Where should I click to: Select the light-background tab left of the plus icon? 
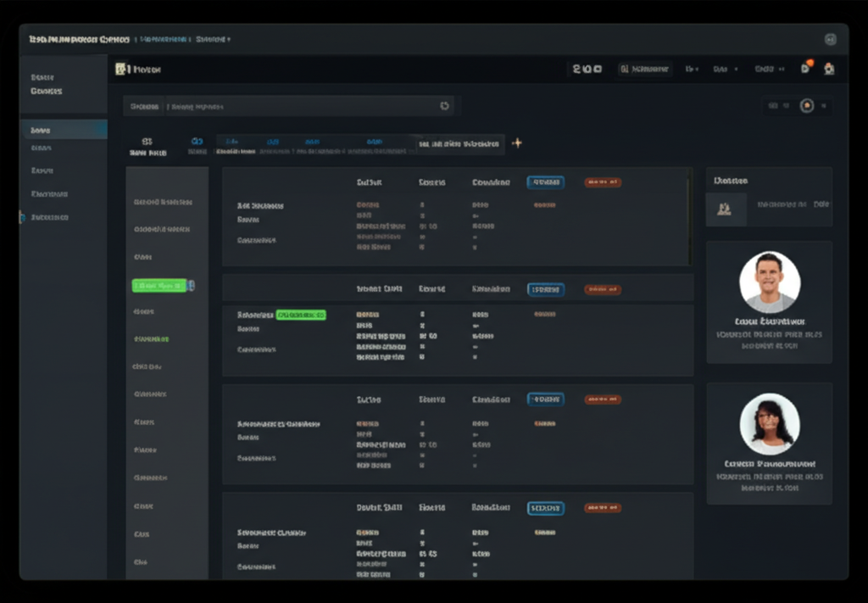[x=459, y=144]
